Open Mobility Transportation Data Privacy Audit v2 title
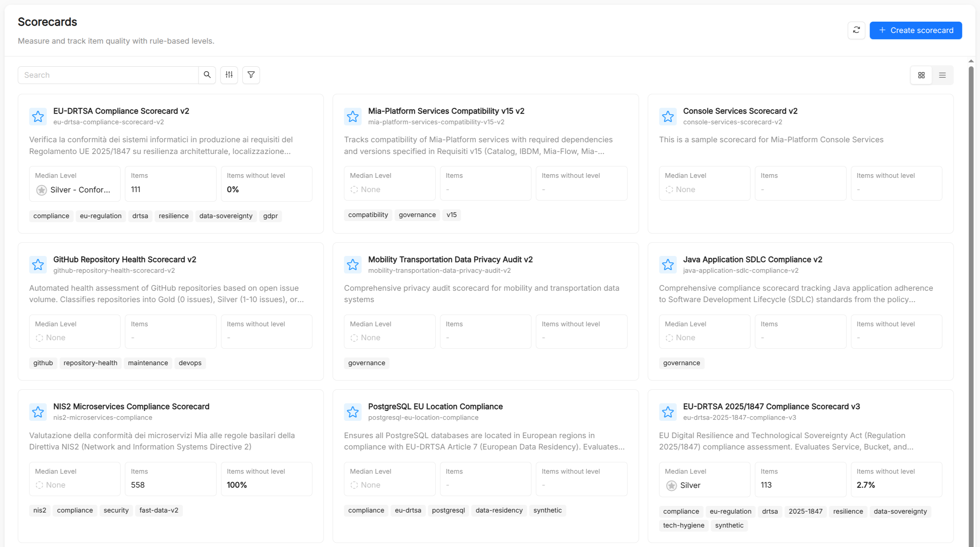 (x=450, y=259)
